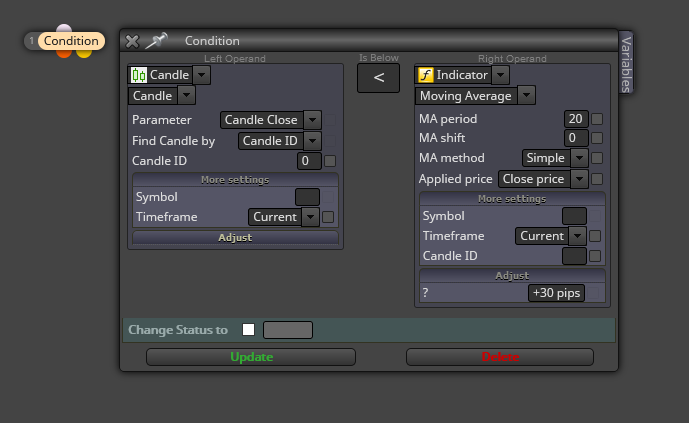Open the Right Operand Timeframe Current dropdown
This screenshot has width=689, height=423.
577,236
